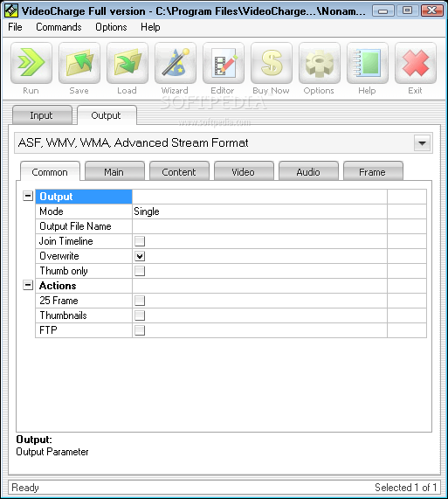The height and width of the screenshot is (499, 448).
Task: Click the Output File Name label
Action: (x=75, y=226)
